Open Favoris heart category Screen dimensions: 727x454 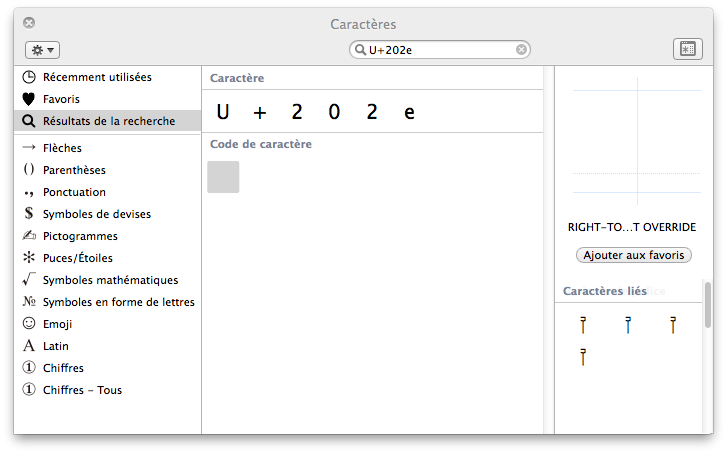pyautogui.click(x=61, y=99)
